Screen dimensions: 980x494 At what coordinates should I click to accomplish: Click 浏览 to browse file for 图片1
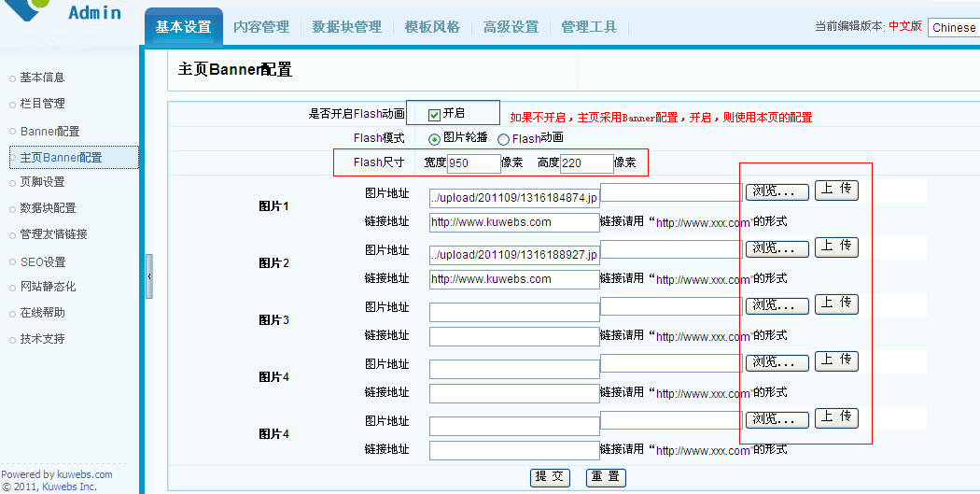pyautogui.click(x=777, y=192)
